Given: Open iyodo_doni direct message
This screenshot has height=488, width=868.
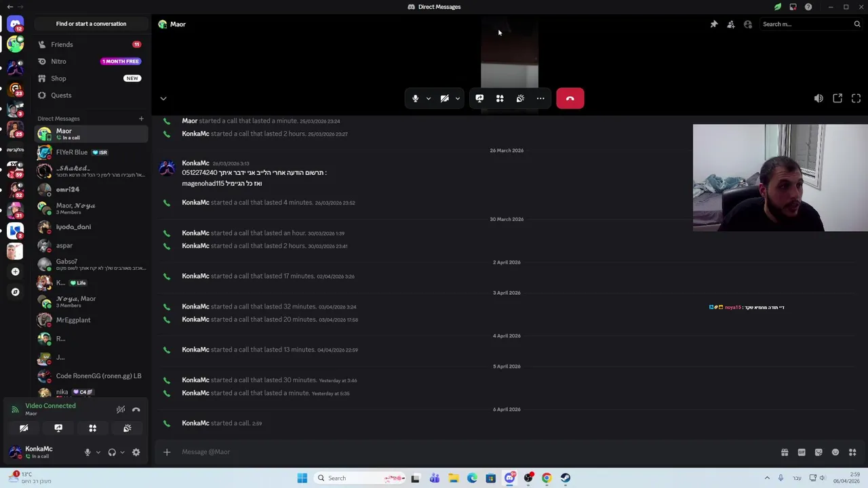Looking at the screenshot, I should click(90, 226).
